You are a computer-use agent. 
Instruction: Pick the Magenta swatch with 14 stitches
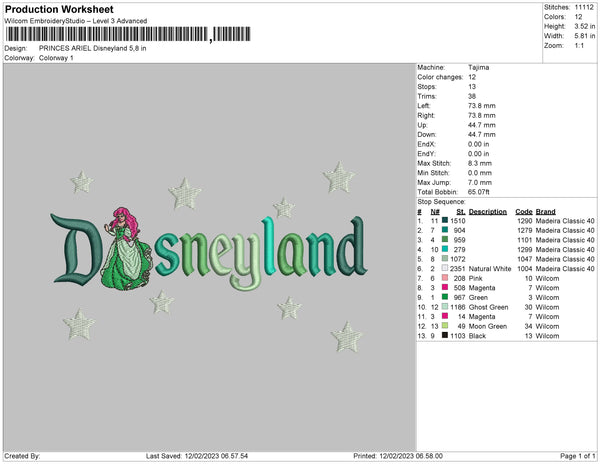445,316
